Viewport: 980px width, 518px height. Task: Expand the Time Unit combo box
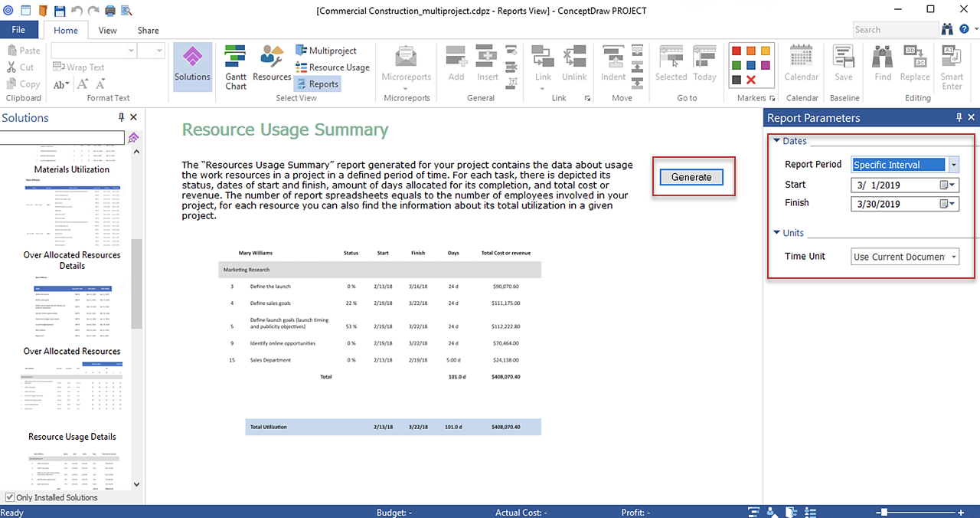pos(953,257)
